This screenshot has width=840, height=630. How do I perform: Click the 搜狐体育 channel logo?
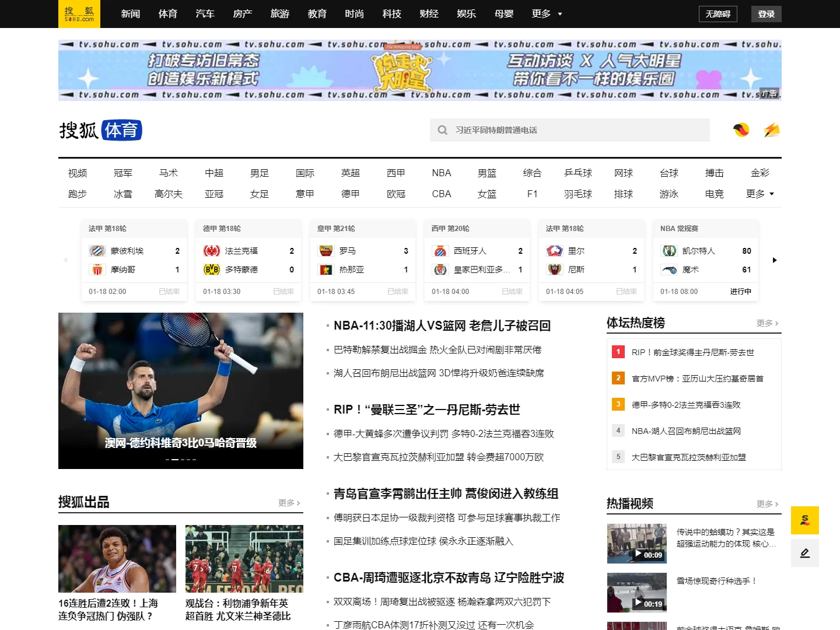tap(100, 130)
